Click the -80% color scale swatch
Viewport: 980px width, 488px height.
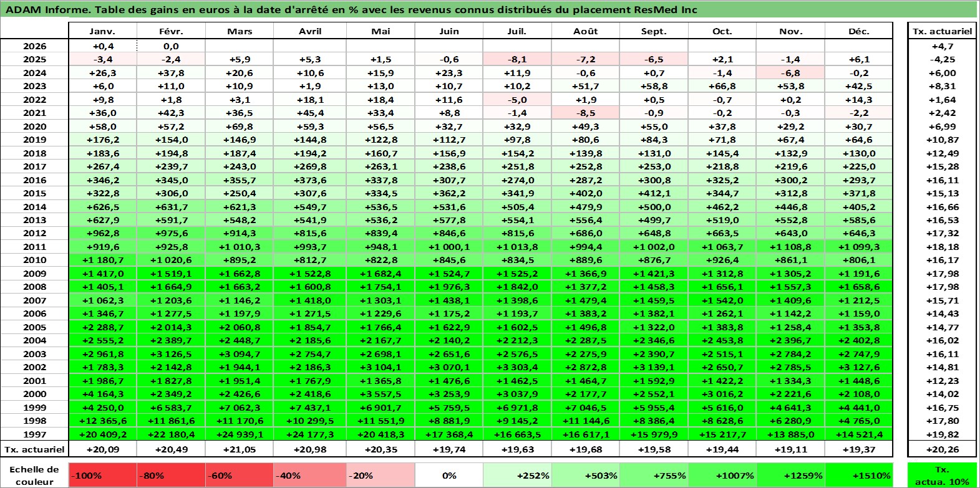[x=171, y=476]
